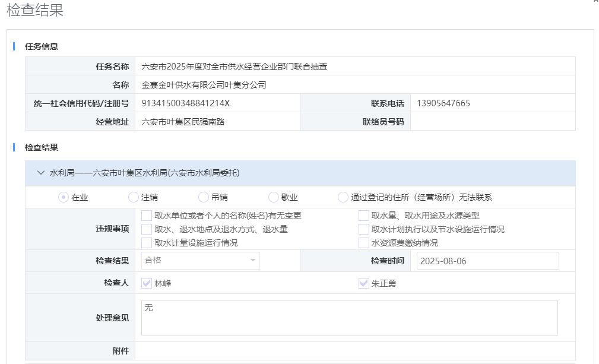
Task: Check 取水单位或者个人的名称有无变更 box
Action: (x=147, y=216)
